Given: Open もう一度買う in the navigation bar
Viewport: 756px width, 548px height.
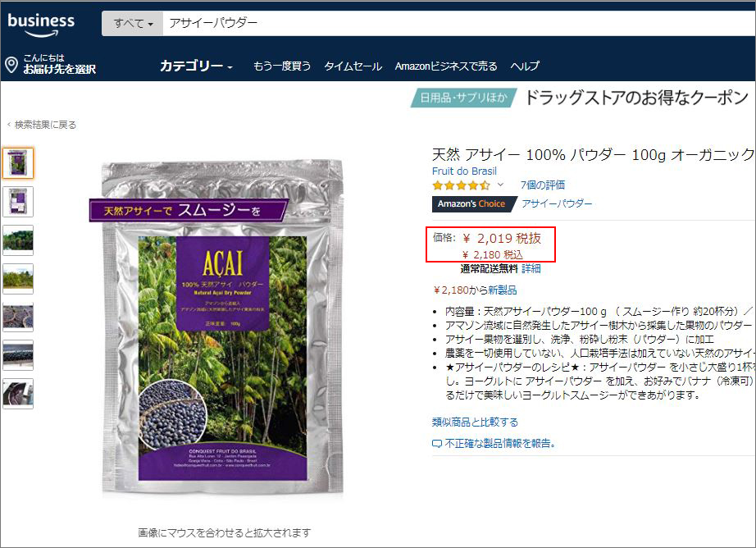Looking at the screenshot, I should tap(282, 66).
